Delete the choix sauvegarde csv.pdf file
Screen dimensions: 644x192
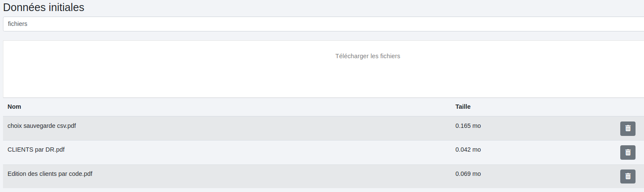pos(627,128)
